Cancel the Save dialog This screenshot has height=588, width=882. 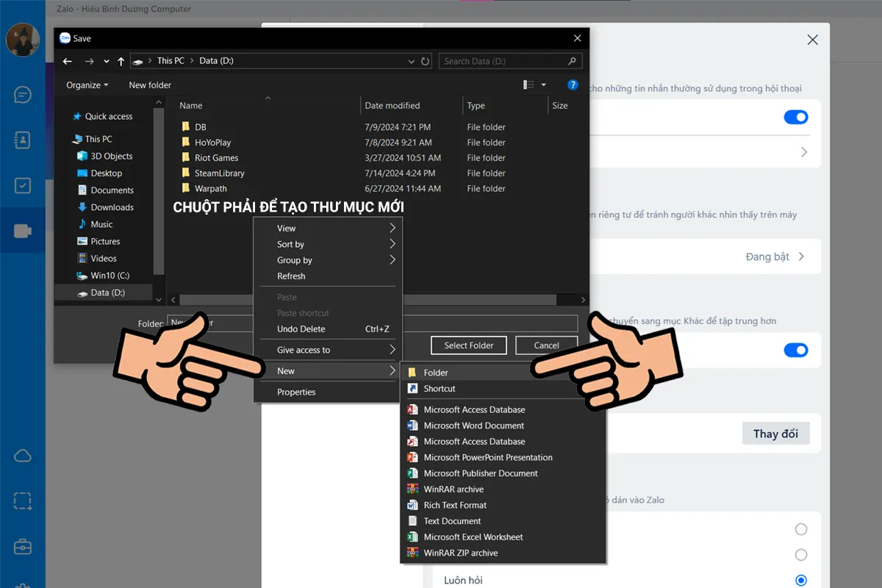(x=546, y=345)
